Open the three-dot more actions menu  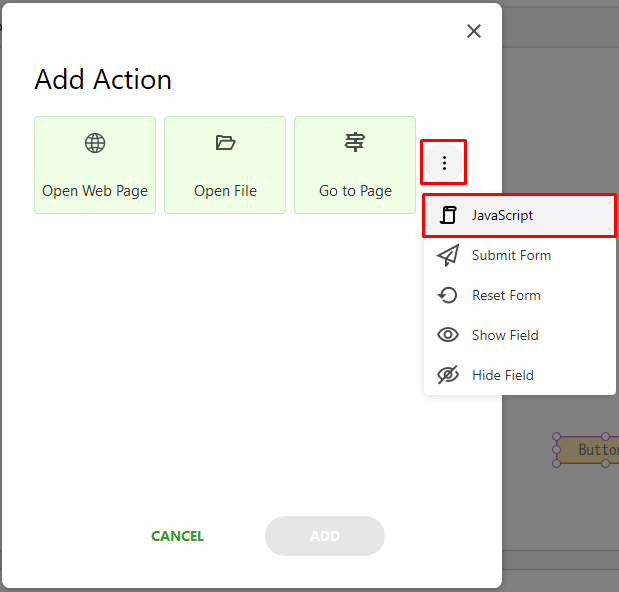click(x=444, y=163)
